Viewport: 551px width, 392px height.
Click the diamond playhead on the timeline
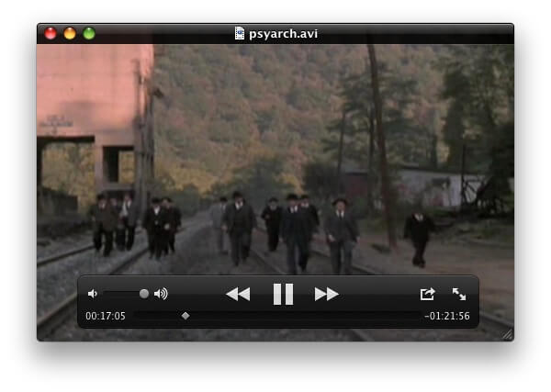coord(186,316)
